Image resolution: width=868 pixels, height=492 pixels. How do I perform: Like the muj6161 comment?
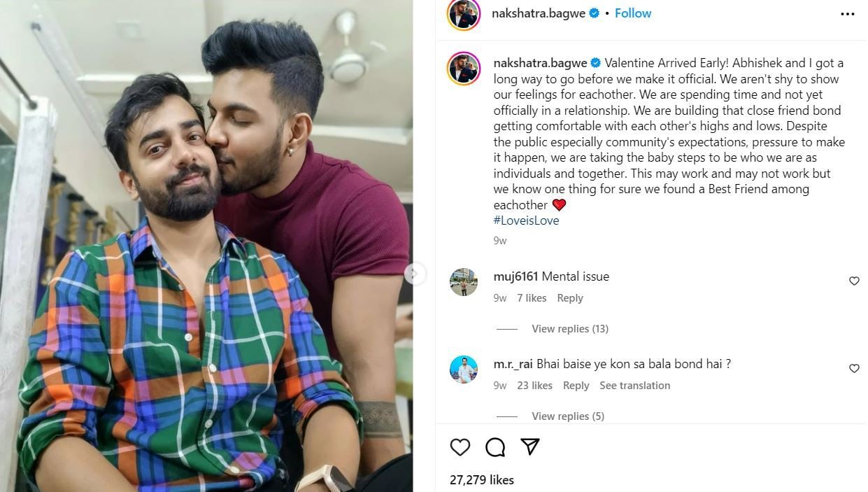854,281
